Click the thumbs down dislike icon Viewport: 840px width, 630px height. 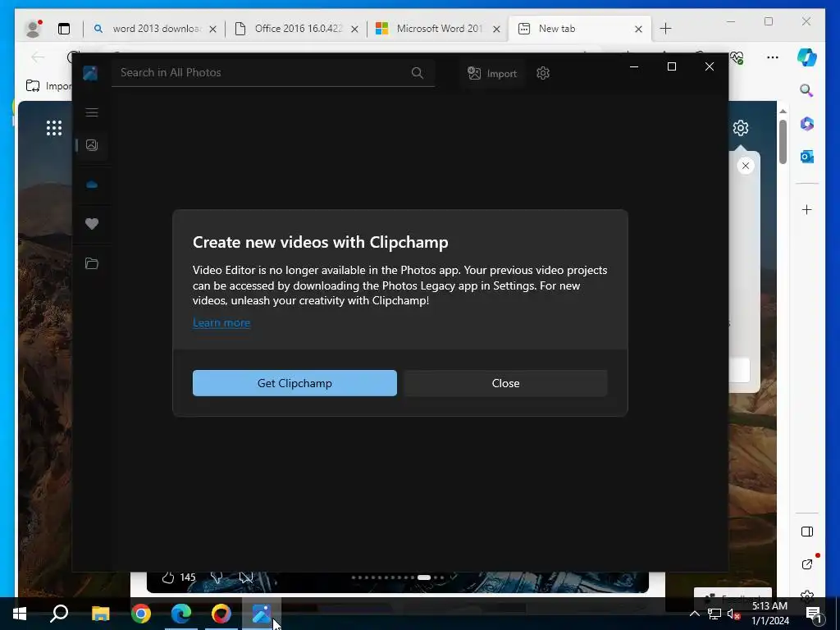[x=217, y=577]
